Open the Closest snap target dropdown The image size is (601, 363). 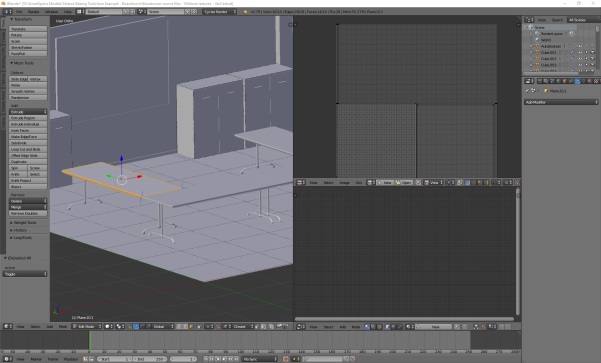243,327
